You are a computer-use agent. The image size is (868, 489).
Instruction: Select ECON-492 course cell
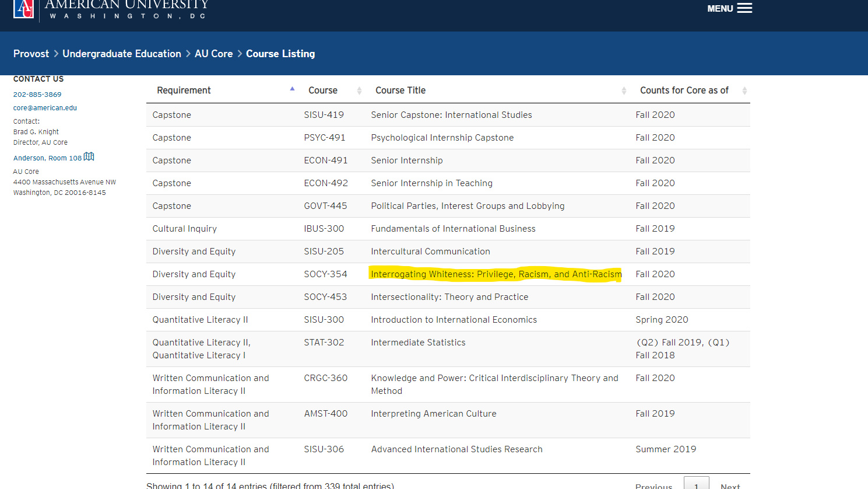tap(326, 183)
